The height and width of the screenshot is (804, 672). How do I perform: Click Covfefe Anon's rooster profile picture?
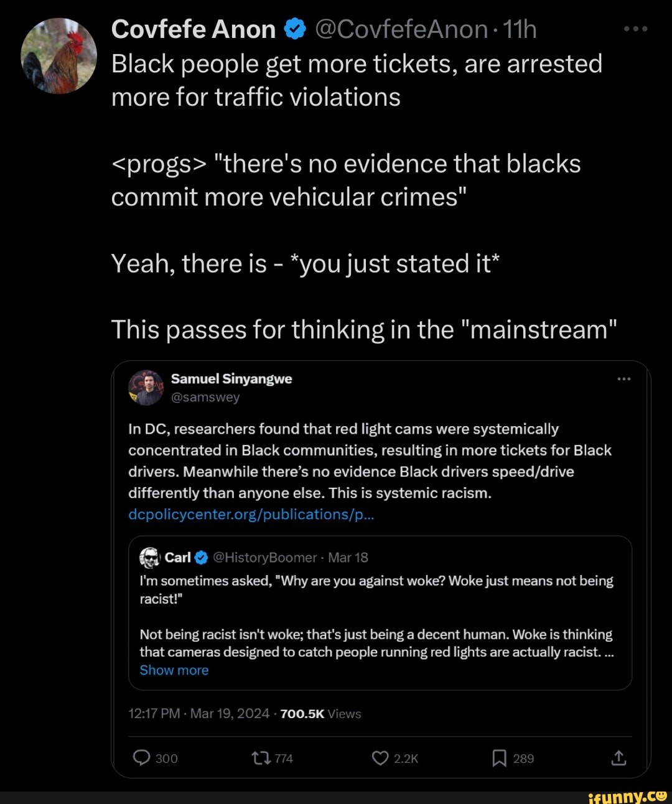(59, 56)
